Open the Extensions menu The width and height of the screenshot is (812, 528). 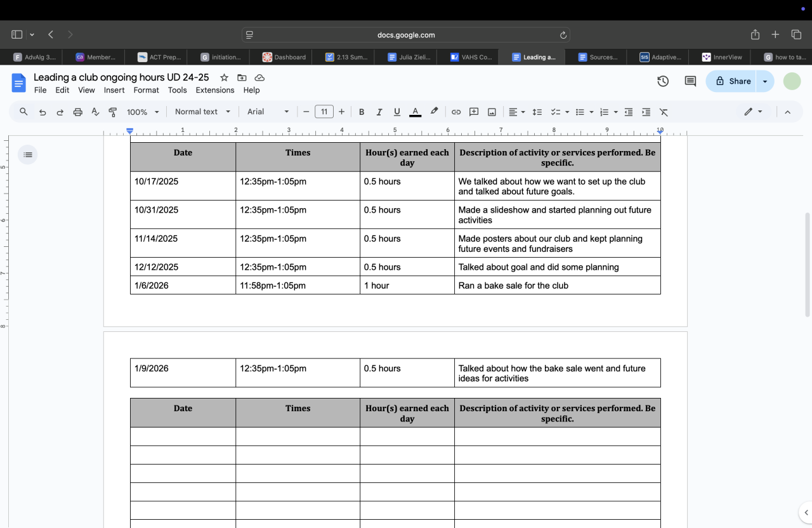click(215, 90)
